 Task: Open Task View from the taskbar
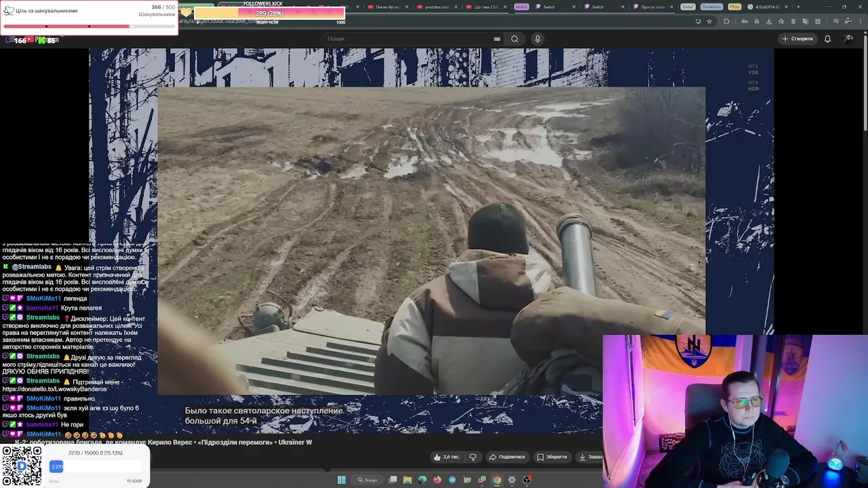(x=393, y=480)
